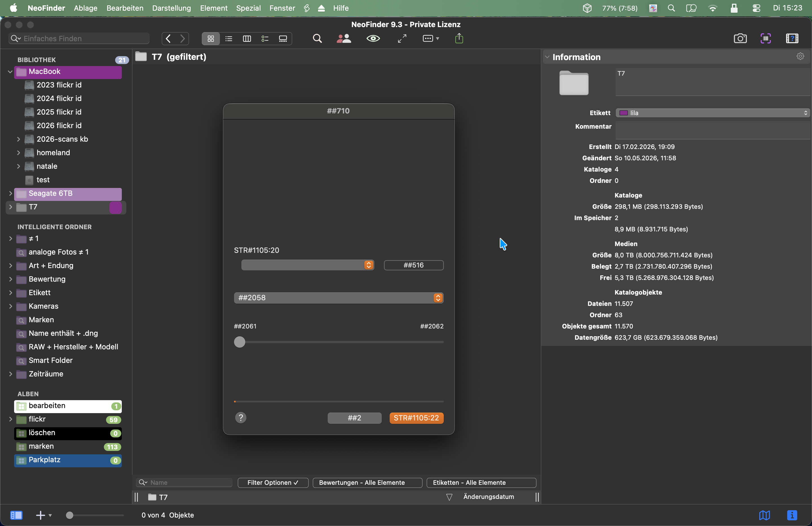
Task: Expand the T7 folder in sidebar
Action: coord(10,207)
